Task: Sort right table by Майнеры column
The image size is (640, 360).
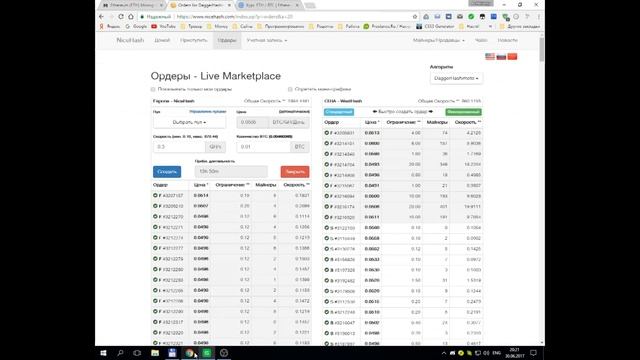Action: click(x=437, y=122)
